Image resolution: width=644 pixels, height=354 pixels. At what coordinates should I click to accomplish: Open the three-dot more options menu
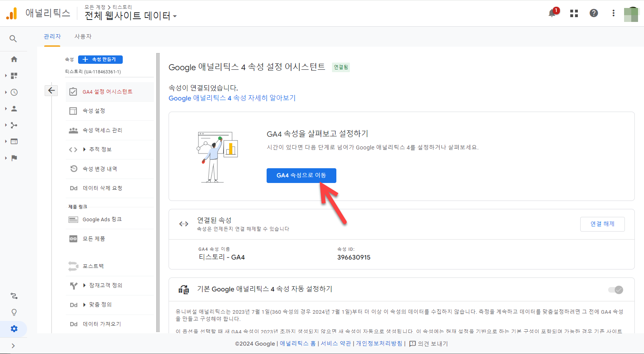click(x=613, y=13)
